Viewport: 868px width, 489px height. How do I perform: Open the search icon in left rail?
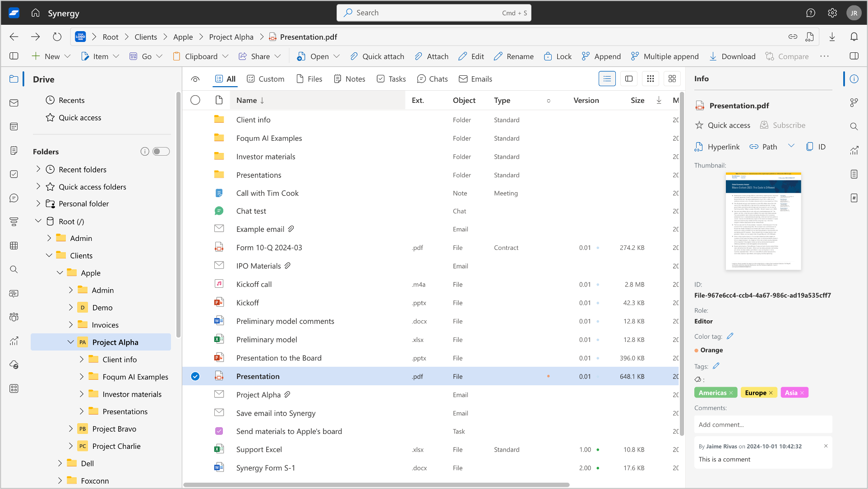click(14, 269)
